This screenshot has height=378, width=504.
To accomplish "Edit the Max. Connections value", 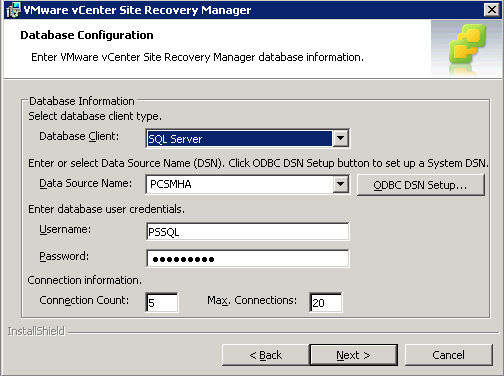I will pyautogui.click(x=326, y=302).
